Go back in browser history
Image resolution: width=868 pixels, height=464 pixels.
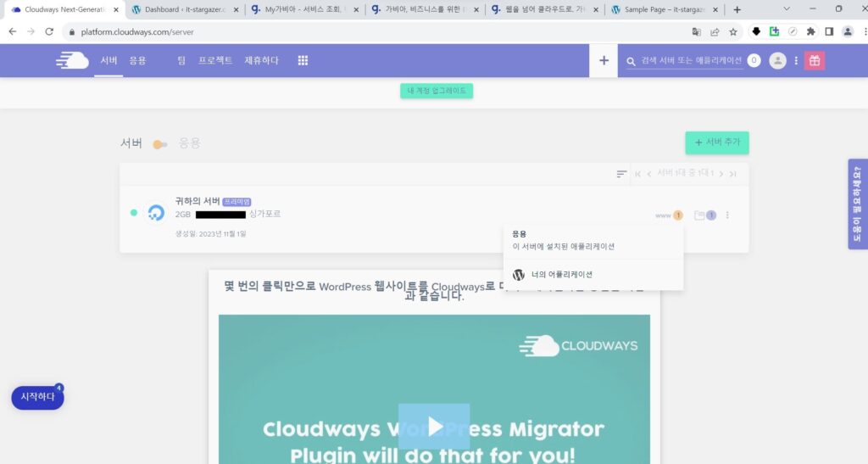(x=12, y=31)
